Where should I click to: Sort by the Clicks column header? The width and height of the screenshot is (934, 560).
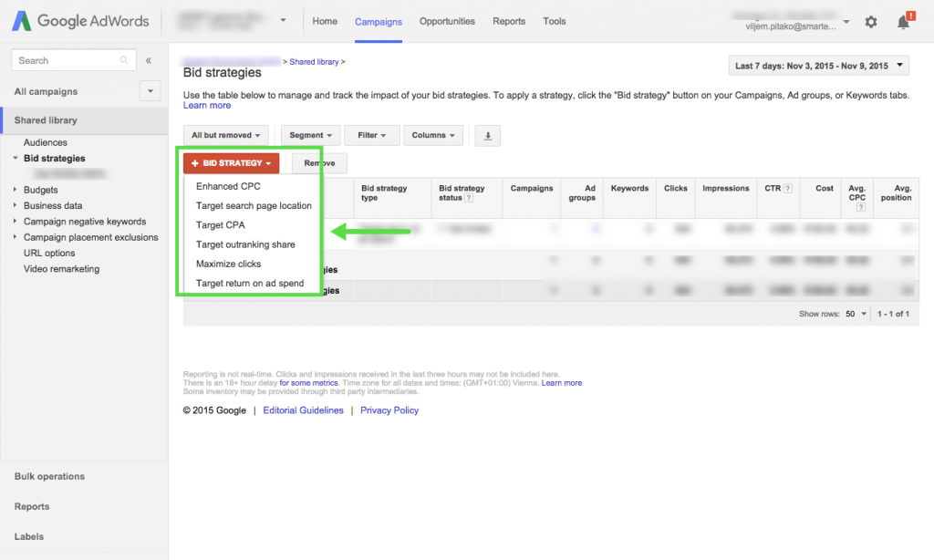coord(676,188)
